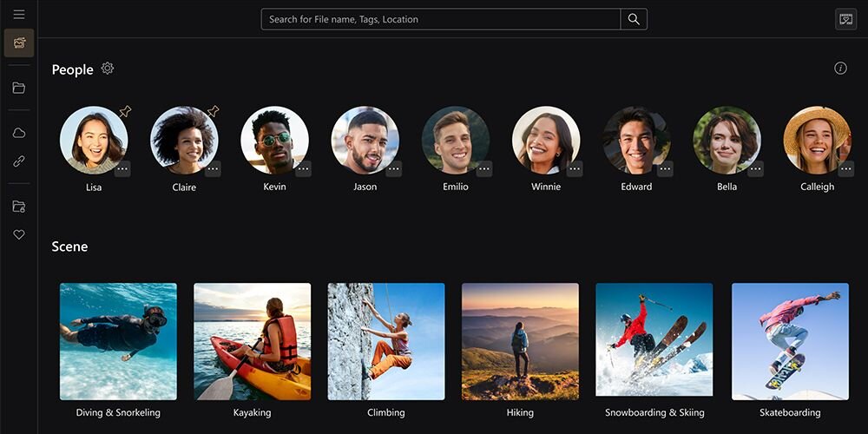
Task: Select the photo library icon in sidebar
Action: 19,43
